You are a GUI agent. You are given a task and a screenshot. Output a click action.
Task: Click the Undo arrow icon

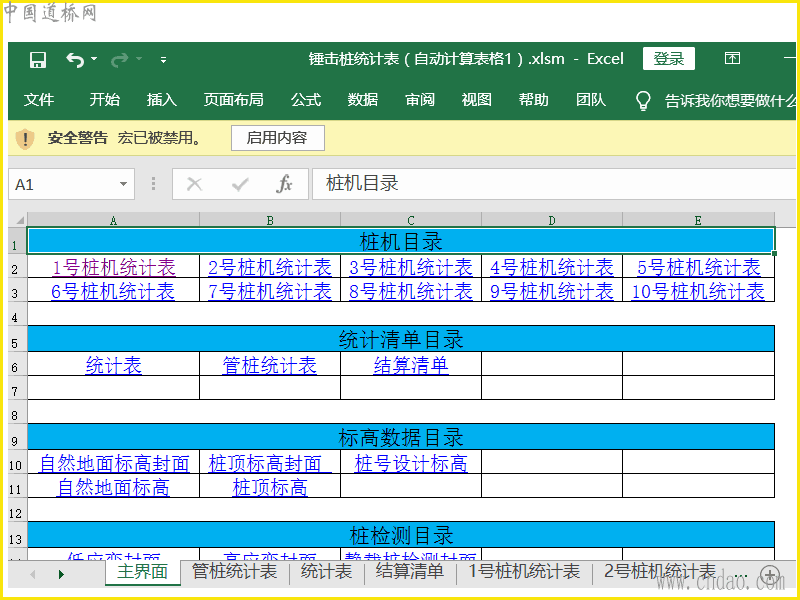[74, 60]
